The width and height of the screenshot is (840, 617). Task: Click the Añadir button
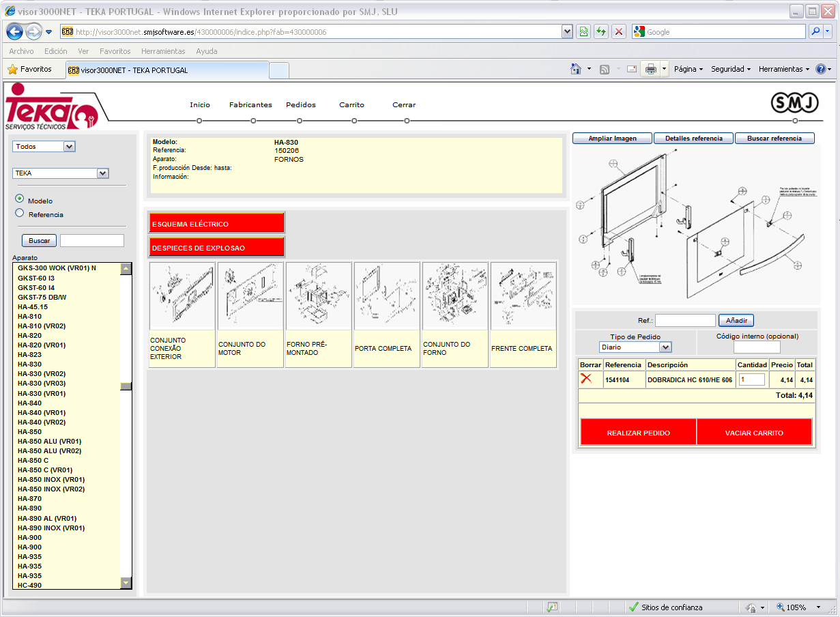pos(736,320)
